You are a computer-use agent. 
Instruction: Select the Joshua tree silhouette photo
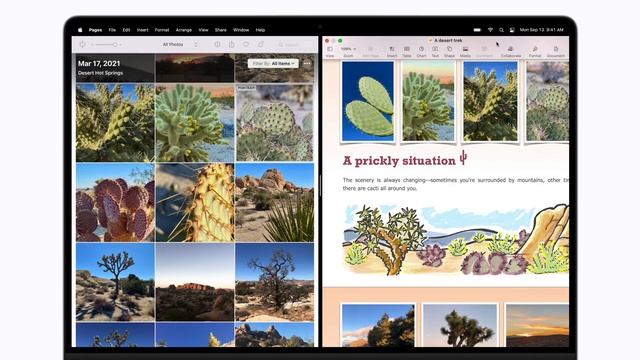[x=115, y=282]
